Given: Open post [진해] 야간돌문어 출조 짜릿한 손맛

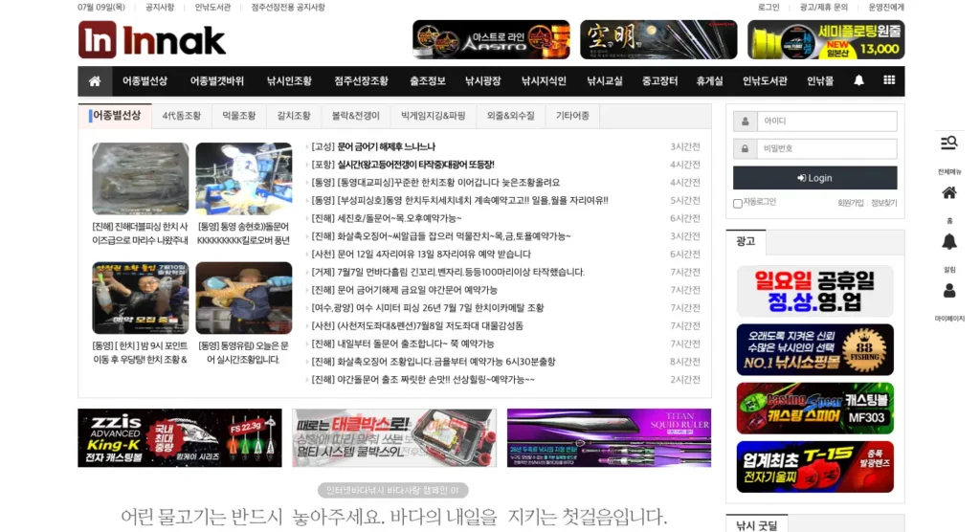Looking at the screenshot, I should click(x=423, y=380).
